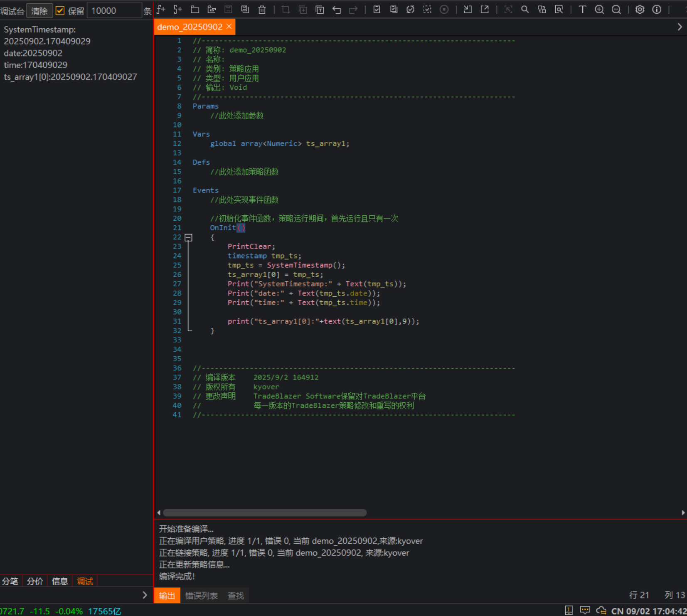Screen dimensions: 687x616
Task: Click the OnInit function name on line 21
Action: pyautogui.click(x=223, y=228)
